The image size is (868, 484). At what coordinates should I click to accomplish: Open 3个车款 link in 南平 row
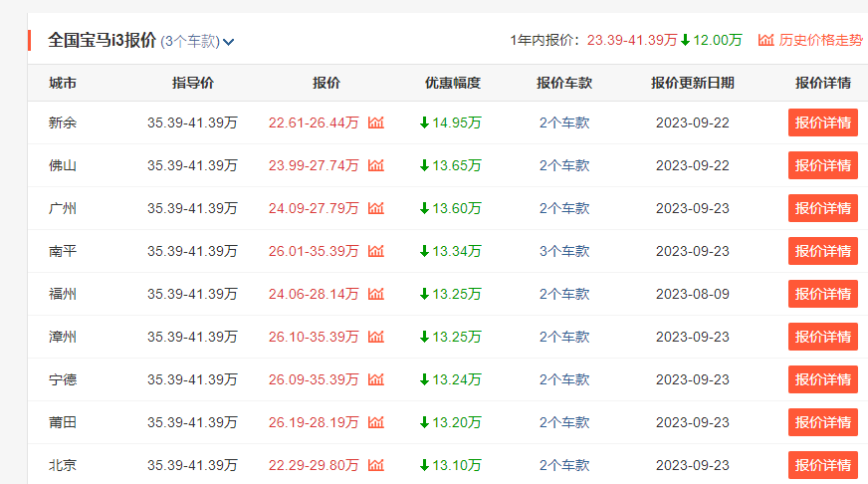point(564,251)
